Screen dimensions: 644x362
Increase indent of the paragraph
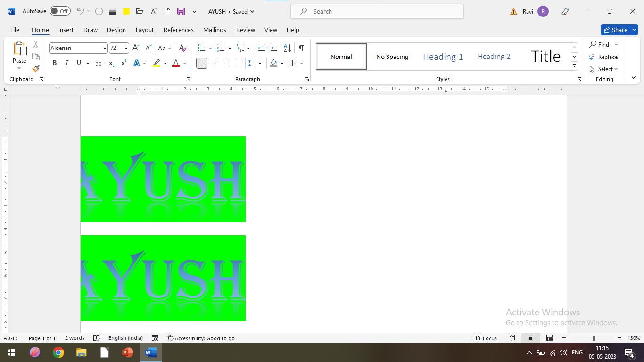tap(274, 48)
